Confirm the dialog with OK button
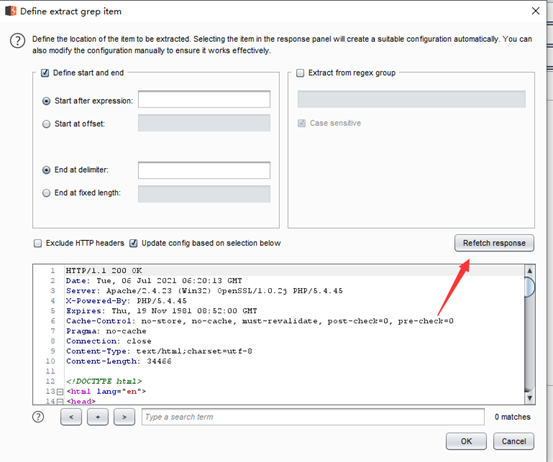The height and width of the screenshot is (462, 553). coord(466,441)
